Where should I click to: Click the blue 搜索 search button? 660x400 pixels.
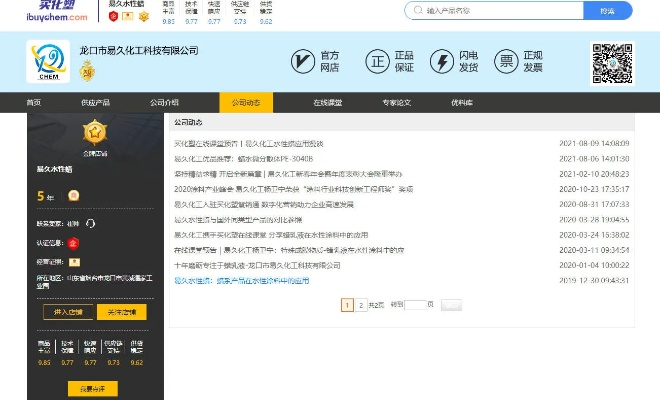[x=607, y=11]
